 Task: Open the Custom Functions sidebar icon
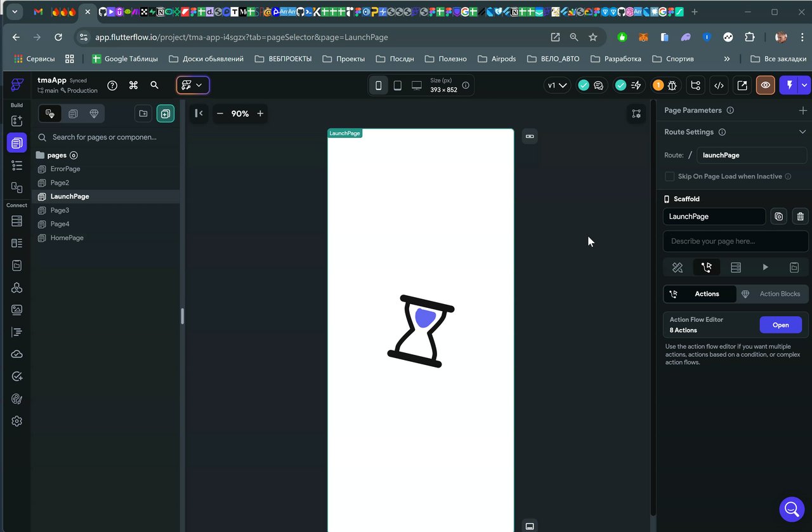point(17,332)
